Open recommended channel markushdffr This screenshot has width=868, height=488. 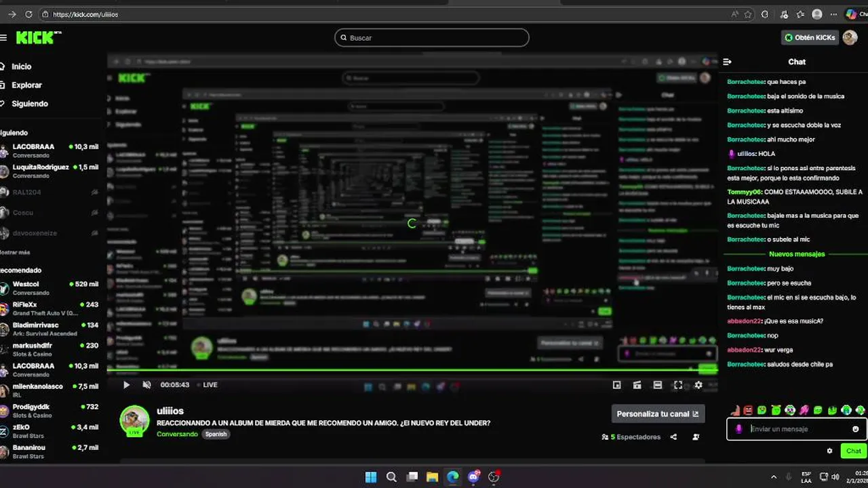coord(49,349)
